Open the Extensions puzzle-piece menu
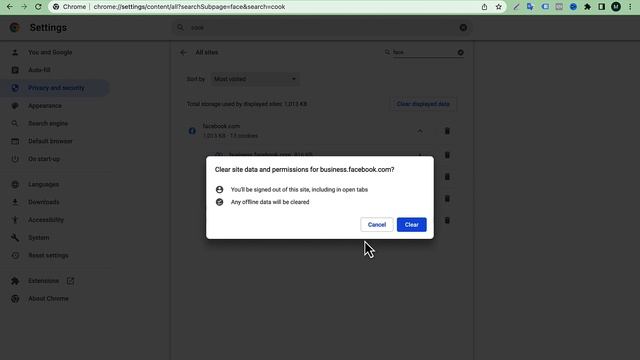 (587, 7)
